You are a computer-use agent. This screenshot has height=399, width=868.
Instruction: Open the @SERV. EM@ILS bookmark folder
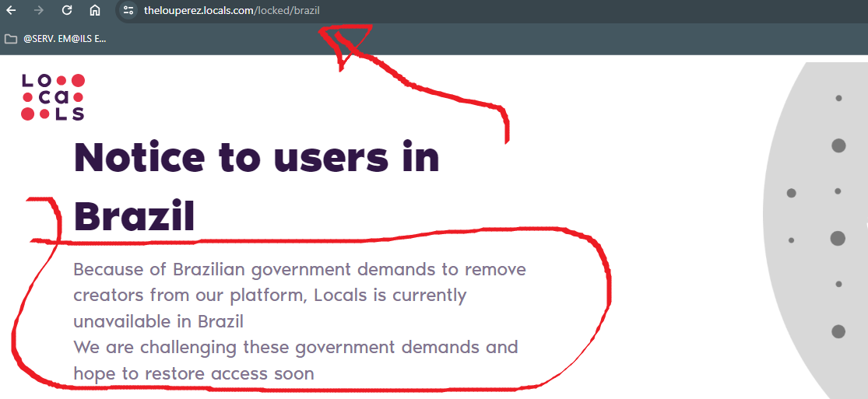pyautogui.click(x=55, y=39)
